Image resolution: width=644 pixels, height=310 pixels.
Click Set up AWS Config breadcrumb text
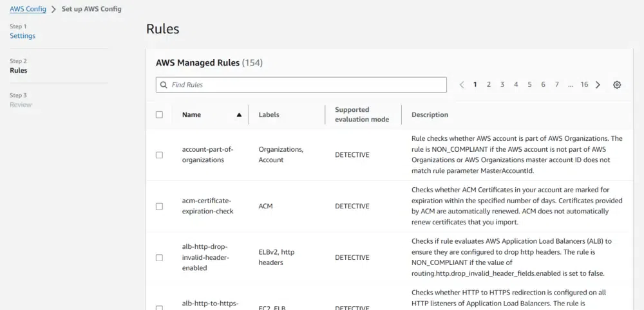91,8
